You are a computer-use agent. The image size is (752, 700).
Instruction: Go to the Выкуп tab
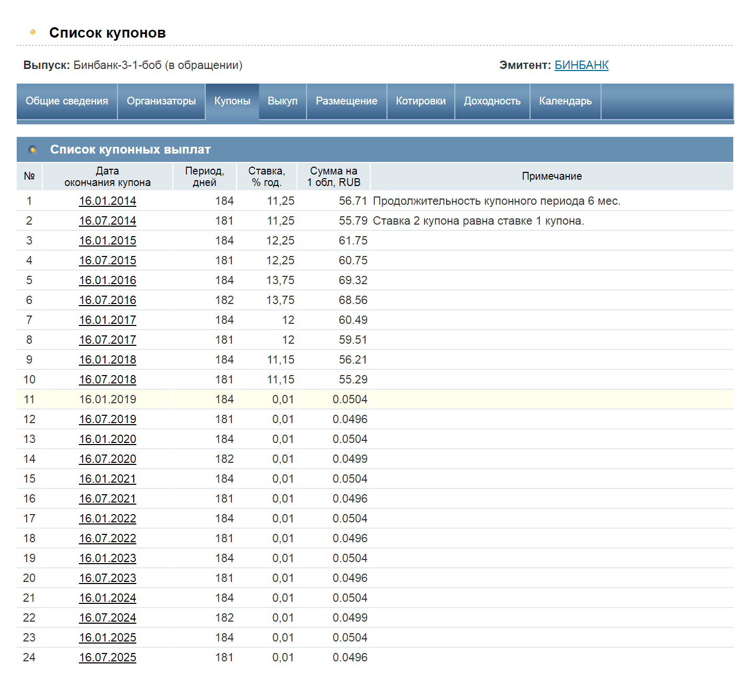click(283, 101)
